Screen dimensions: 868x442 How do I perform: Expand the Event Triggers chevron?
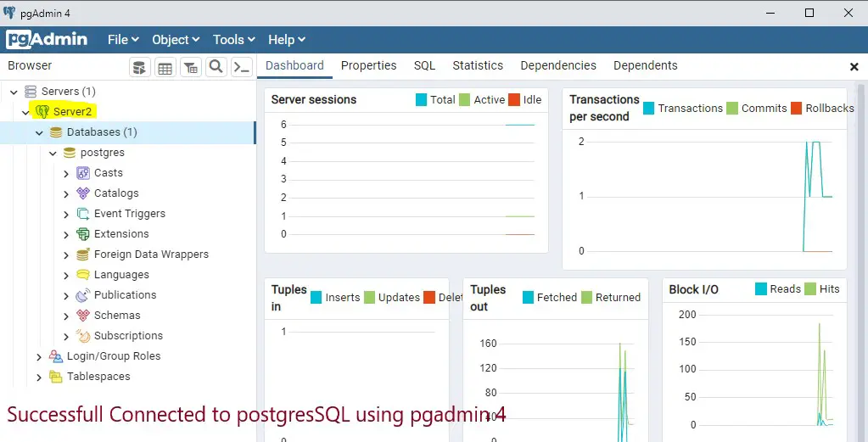click(x=66, y=214)
